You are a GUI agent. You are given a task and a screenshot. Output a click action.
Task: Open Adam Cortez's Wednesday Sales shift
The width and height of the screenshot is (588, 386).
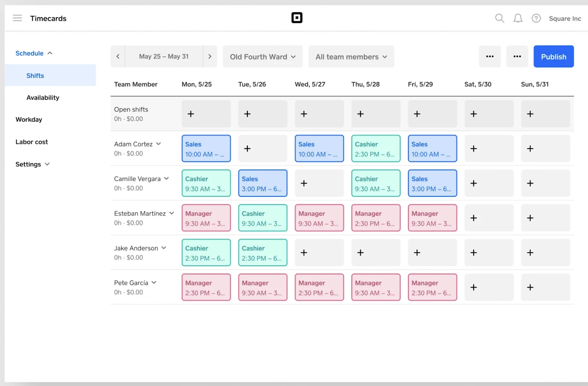[x=319, y=149]
